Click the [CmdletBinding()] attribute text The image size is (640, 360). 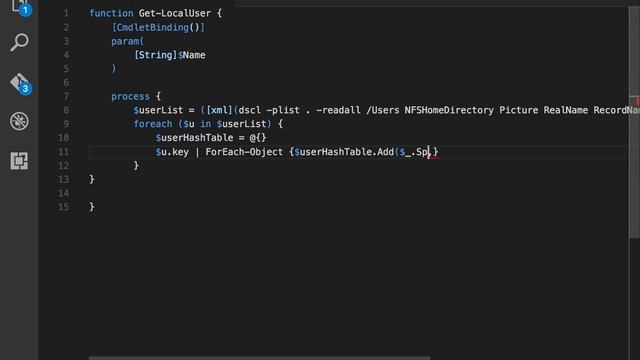click(x=158, y=27)
